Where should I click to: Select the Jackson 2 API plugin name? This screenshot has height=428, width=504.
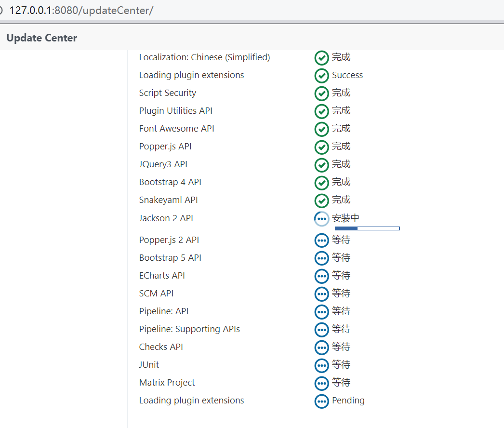pyautogui.click(x=166, y=218)
